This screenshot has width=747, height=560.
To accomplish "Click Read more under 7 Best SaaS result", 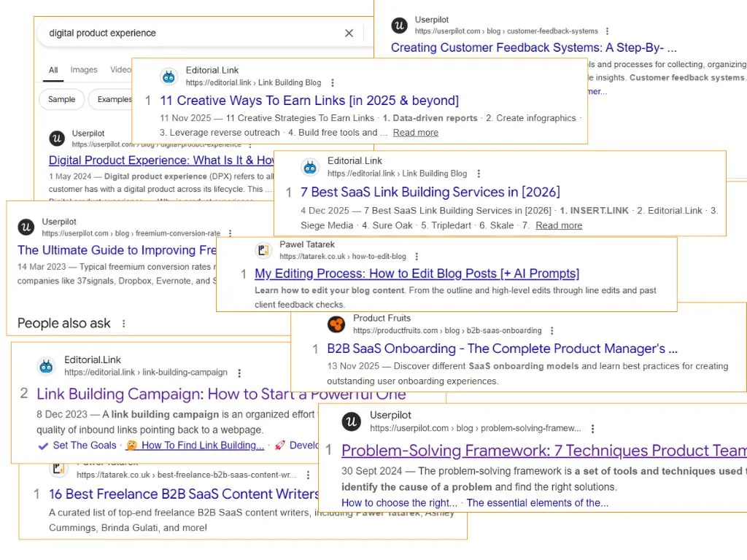I will (559, 225).
